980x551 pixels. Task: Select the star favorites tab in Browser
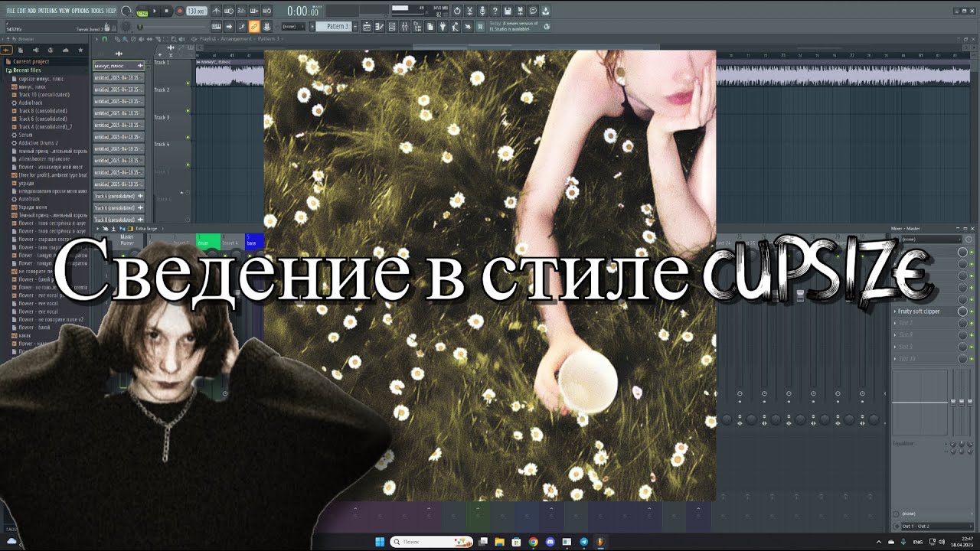click(x=80, y=51)
